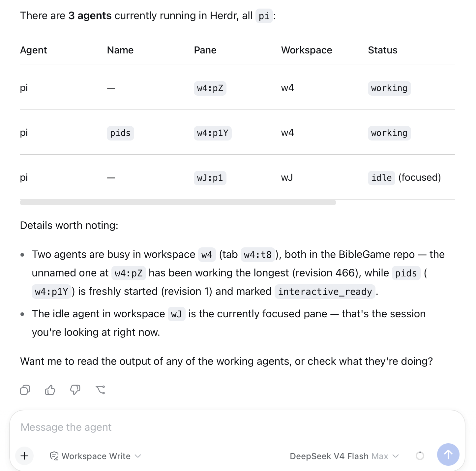Focus the Message the agent input
The width and height of the screenshot is (476, 471).
[x=237, y=427]
